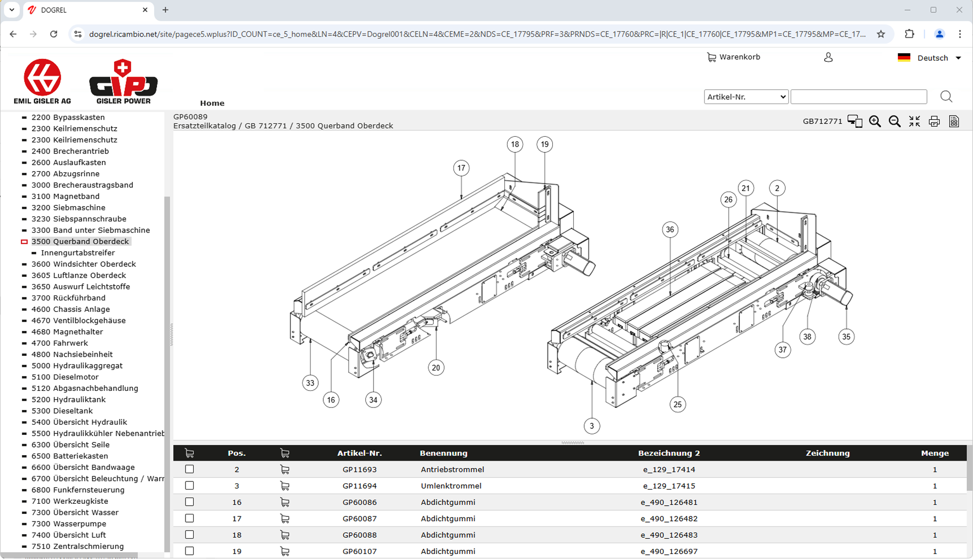The image size is (973, 560).
Task: Open 3200 Siebmaschine in the tree
Action: (x=68, y=208)
